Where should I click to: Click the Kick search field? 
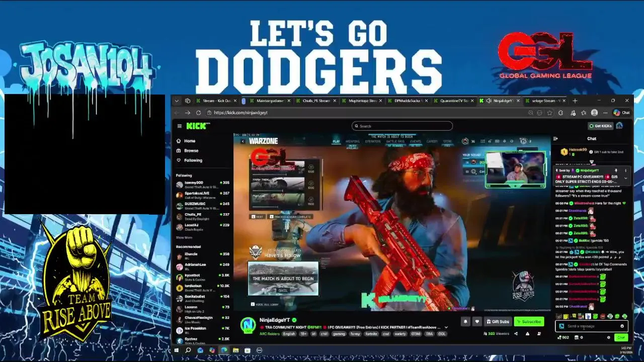coord(402,126)
